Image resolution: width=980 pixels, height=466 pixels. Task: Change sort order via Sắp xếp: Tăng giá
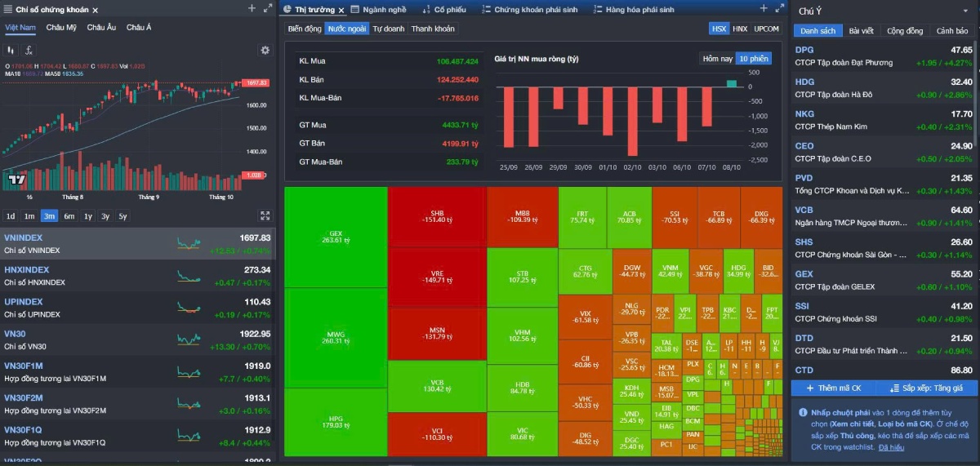[927, 388]
